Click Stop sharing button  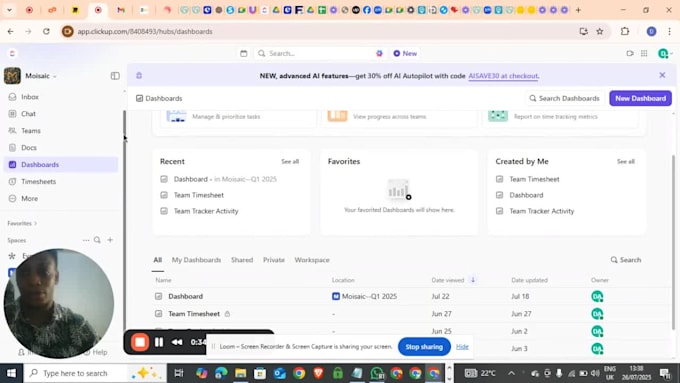tap(424, 347)
